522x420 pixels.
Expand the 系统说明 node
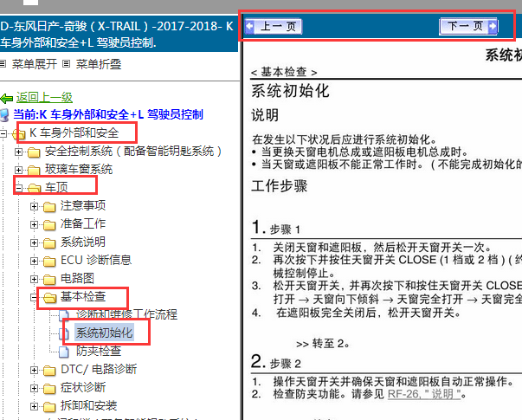pos(34,242)
